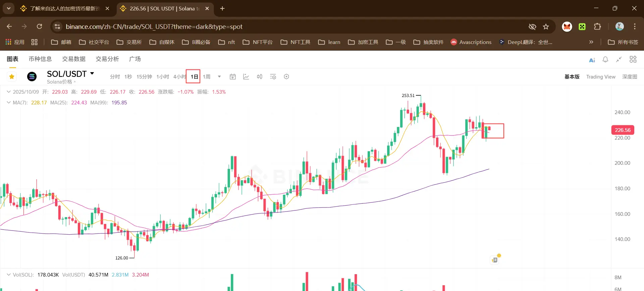Viewport: 644px width, 291px height.
Task: Open the 交易所 bookmark folder
Action: click(129, 42)
